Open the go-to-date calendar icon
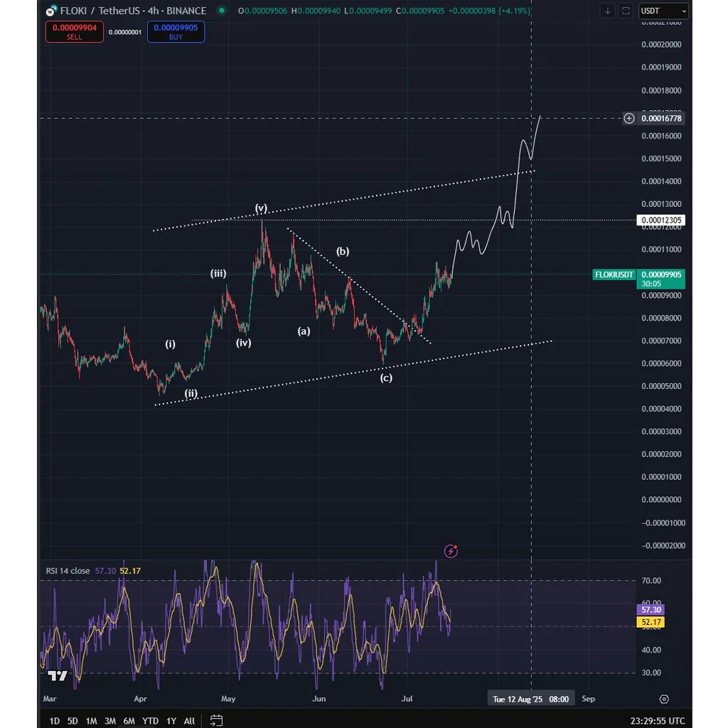 (216, 721)
